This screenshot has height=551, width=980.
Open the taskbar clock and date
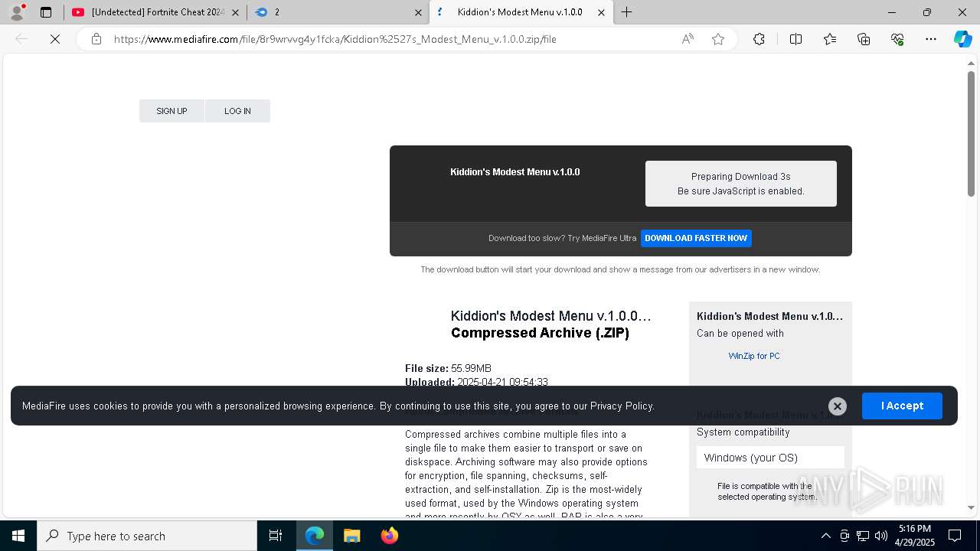(915, 536)
